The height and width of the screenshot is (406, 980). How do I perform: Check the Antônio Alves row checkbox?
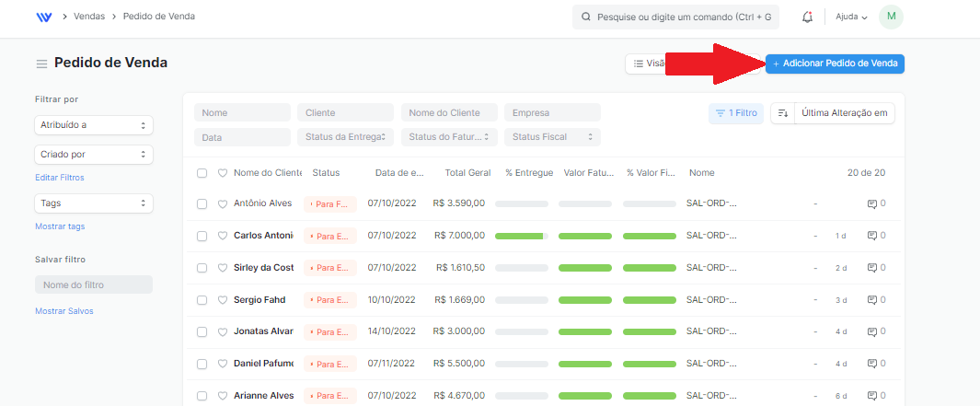click(202, 204)
